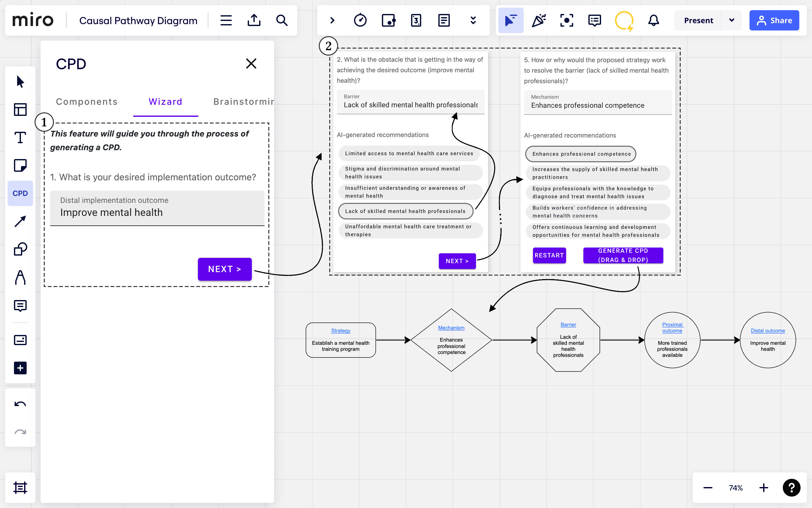Viewport: 812px width, 508px height.
Task: Select 'Stigma and discrimination' recommendation chip
Action: point(411,173)
